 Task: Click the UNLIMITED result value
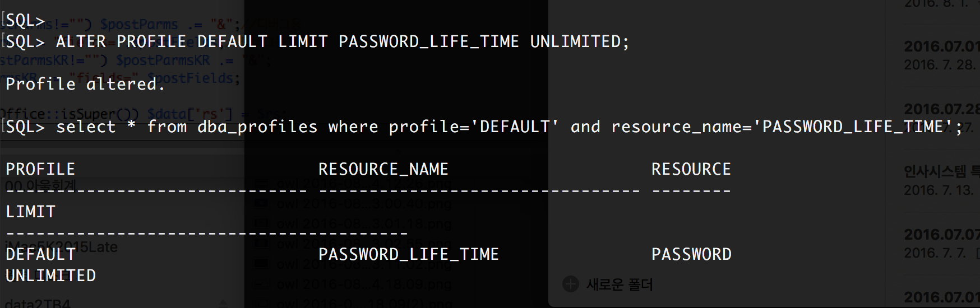click(x=50, y=276)
